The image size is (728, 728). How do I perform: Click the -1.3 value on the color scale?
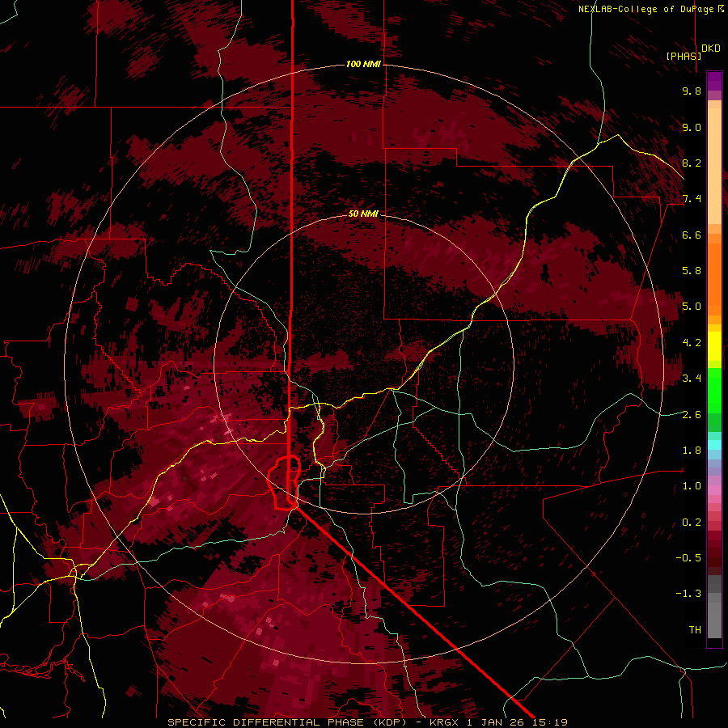[688, 594]
